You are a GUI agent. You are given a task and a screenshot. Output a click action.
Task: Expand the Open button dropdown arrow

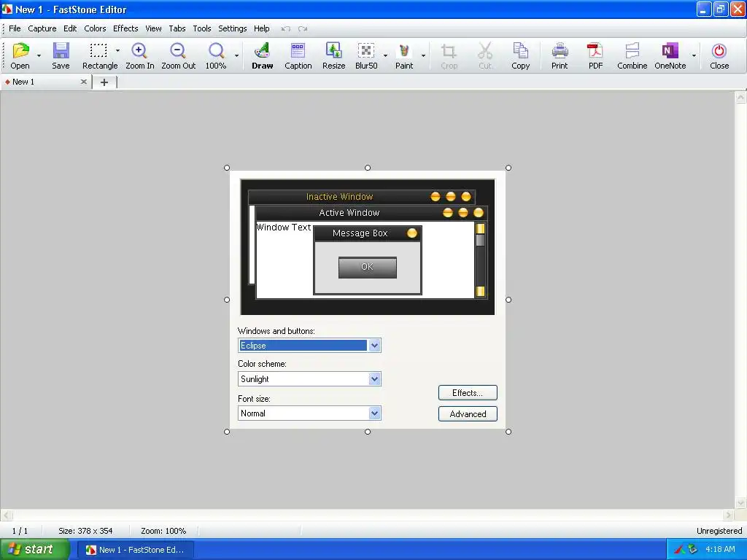39,55
